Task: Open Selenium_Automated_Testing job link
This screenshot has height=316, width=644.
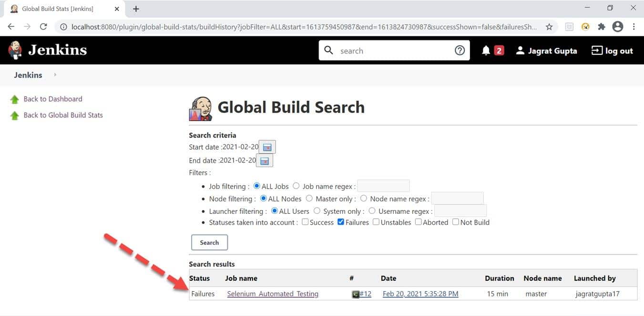Action: click(x=273, y=294)
